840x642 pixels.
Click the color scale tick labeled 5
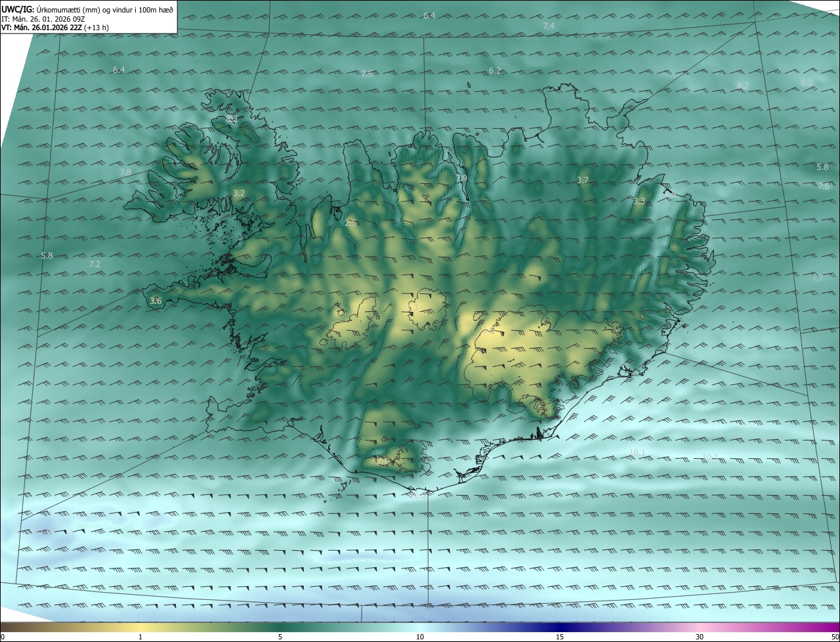click(x=280, y=637)
